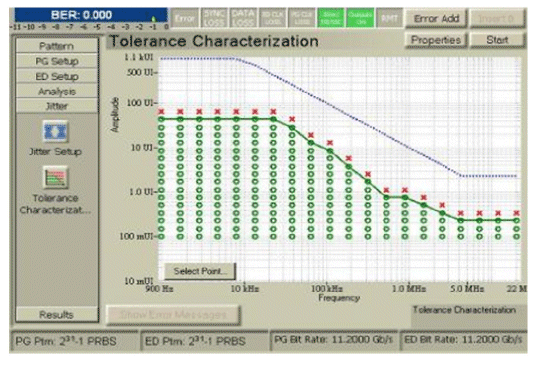The width and height of the screenshot is (536, 370).
Task: Click the 1.1 kUI axis value
Action: coord(138,57)
